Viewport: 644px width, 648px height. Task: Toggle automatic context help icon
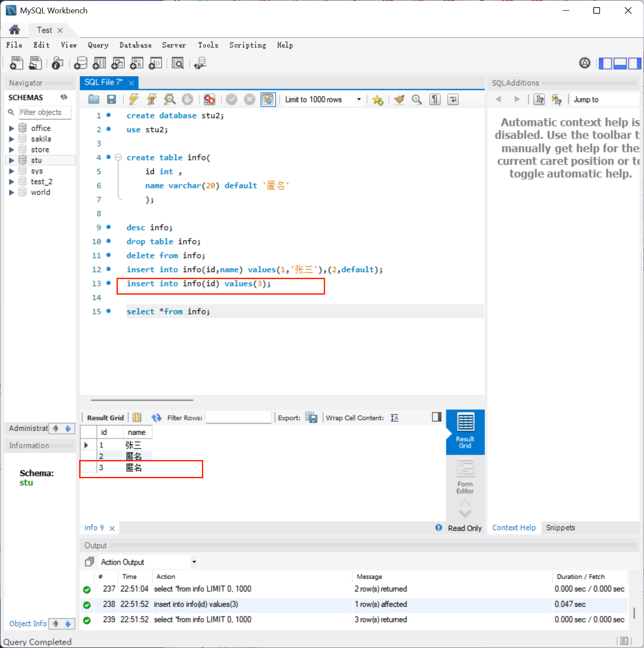556,100
